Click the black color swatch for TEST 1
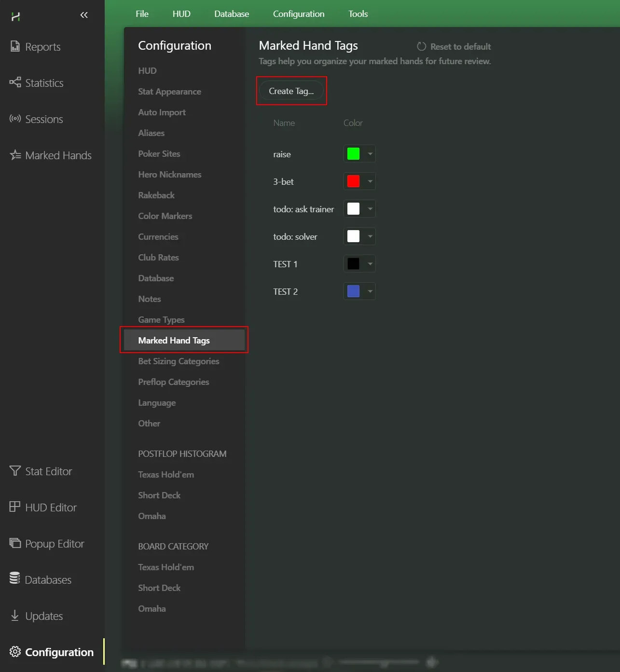The image size is (620, 672). [x=353, y=264]
